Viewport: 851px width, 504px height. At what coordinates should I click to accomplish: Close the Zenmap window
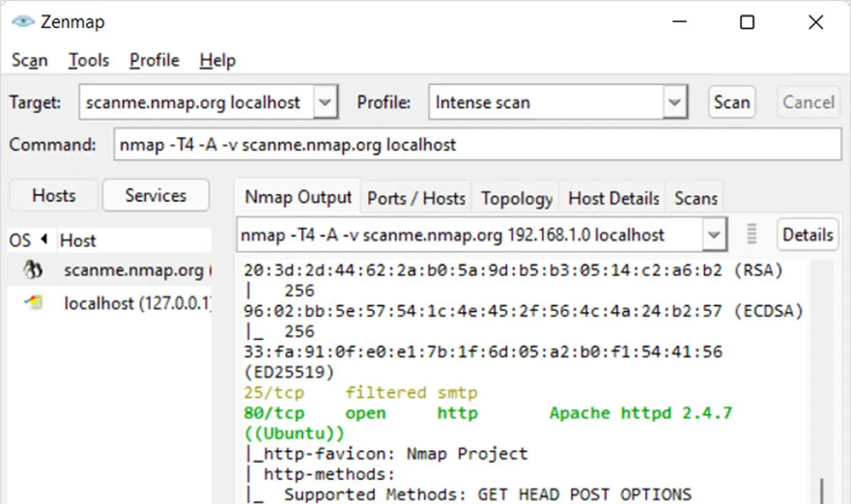[816, 23]
